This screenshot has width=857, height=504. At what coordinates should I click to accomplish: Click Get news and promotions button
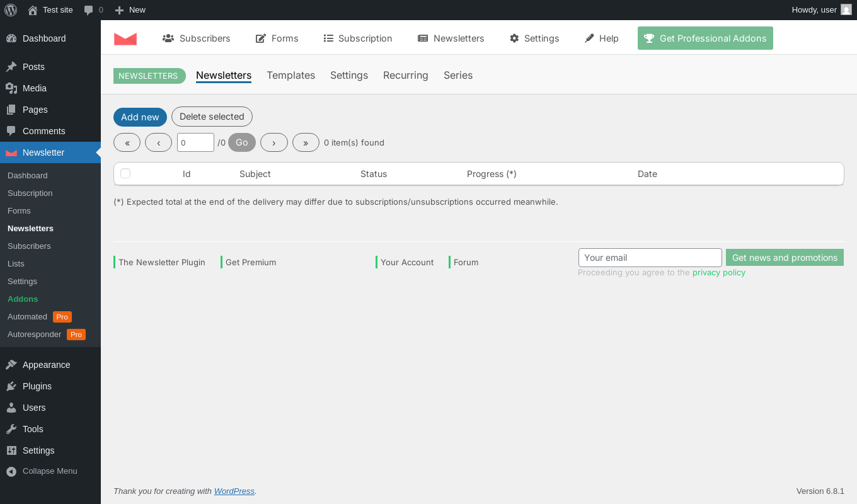click(x=785, y=258)
